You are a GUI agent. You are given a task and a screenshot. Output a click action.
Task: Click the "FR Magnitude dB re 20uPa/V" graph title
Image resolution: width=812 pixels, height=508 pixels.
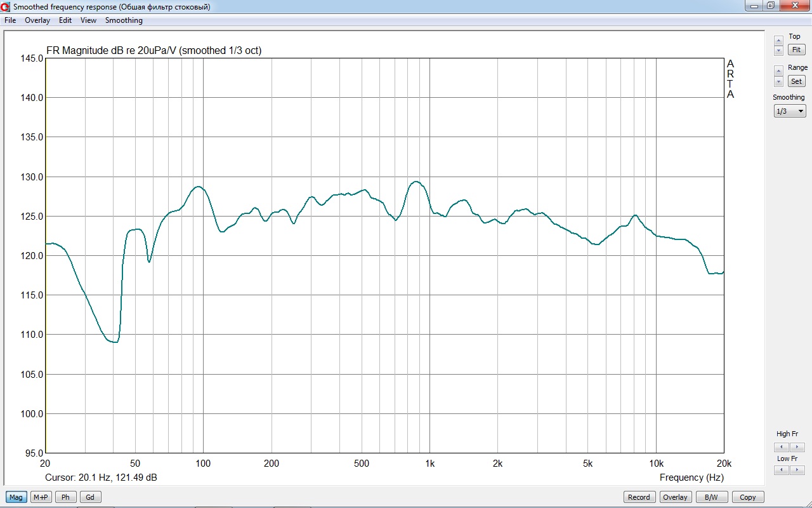point(111,51)
